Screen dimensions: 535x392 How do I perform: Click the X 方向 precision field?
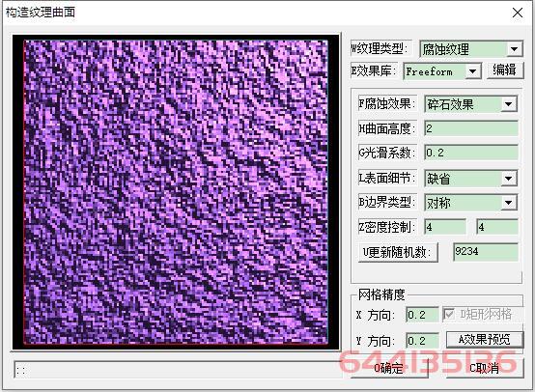[422, 315]
